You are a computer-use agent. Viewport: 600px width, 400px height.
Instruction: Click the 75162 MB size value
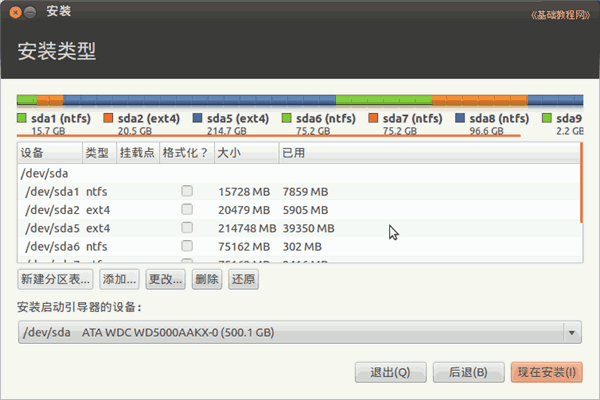click(x=244, y=247)
